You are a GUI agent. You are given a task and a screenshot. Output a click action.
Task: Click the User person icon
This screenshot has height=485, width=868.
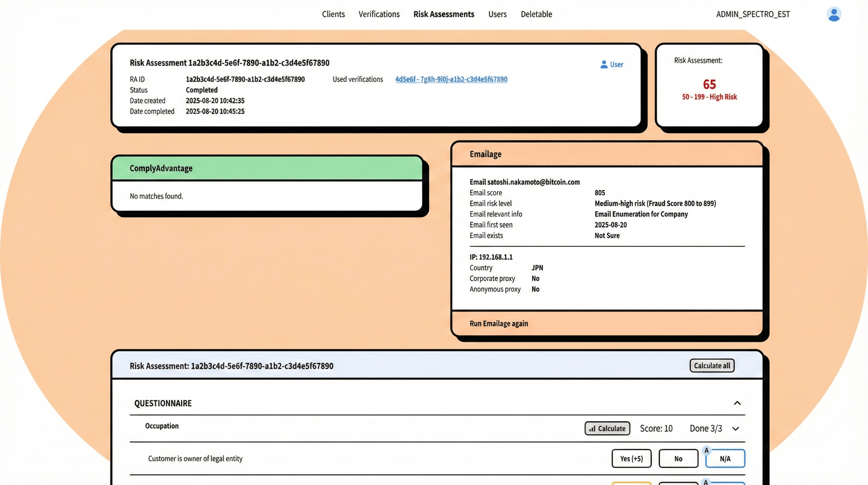[x=604, y=64]
